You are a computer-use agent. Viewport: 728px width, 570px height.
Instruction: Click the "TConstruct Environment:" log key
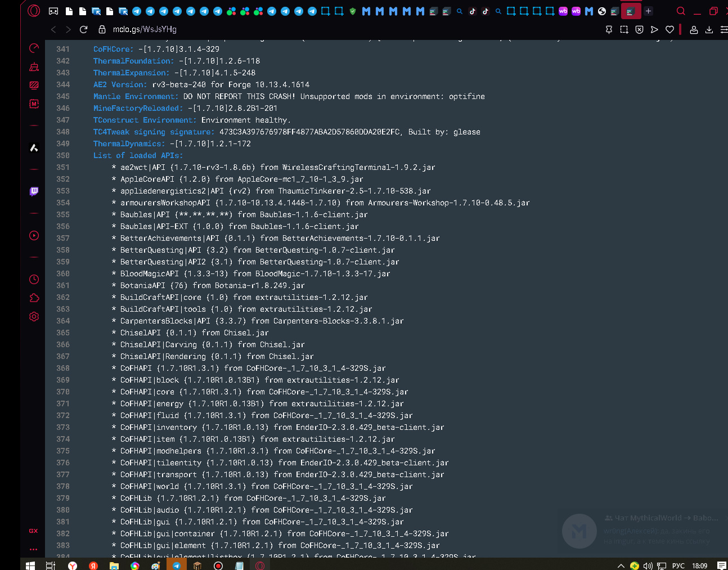pyautogui.click(x=145, y=120)
